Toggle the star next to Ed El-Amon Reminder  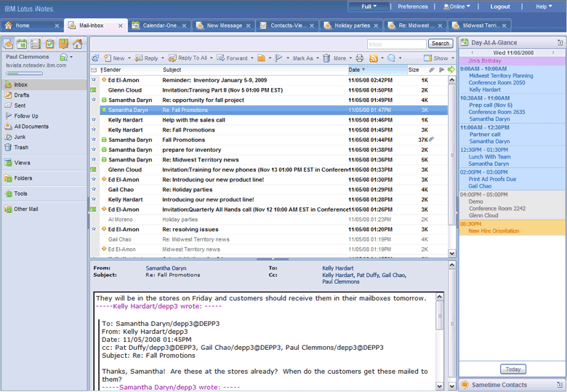93,80
